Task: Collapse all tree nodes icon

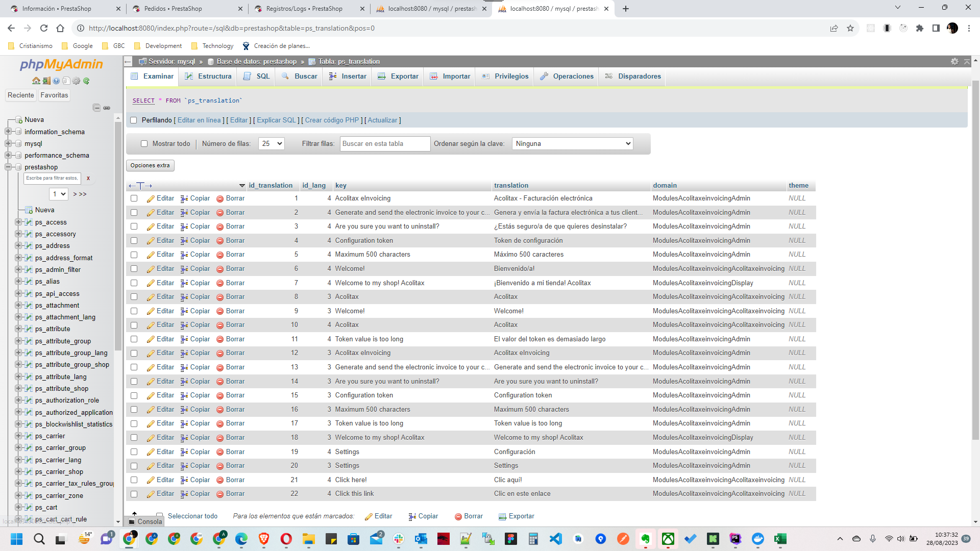Action: [96, 108]
